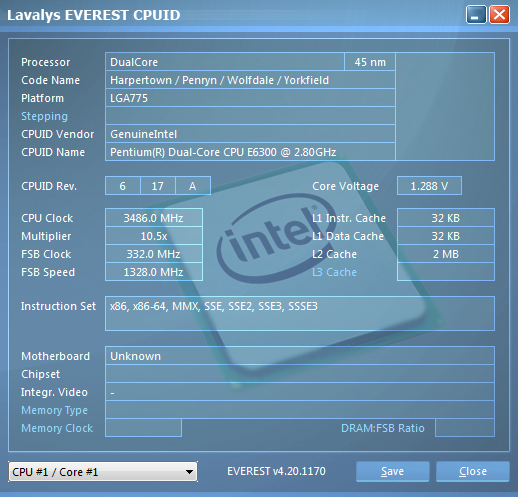Close the CPUID panel using Close button
This screenshot has height=497, width=518.
click(x=473, y=471)
